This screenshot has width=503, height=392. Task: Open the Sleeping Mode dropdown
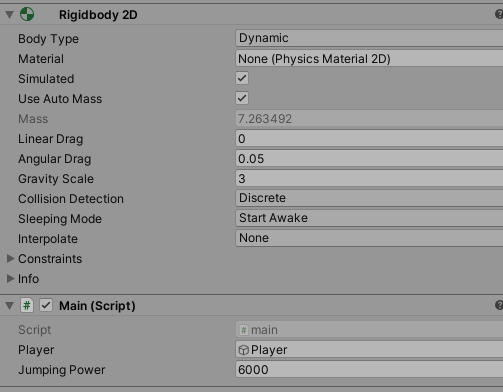tap(369, 218)
